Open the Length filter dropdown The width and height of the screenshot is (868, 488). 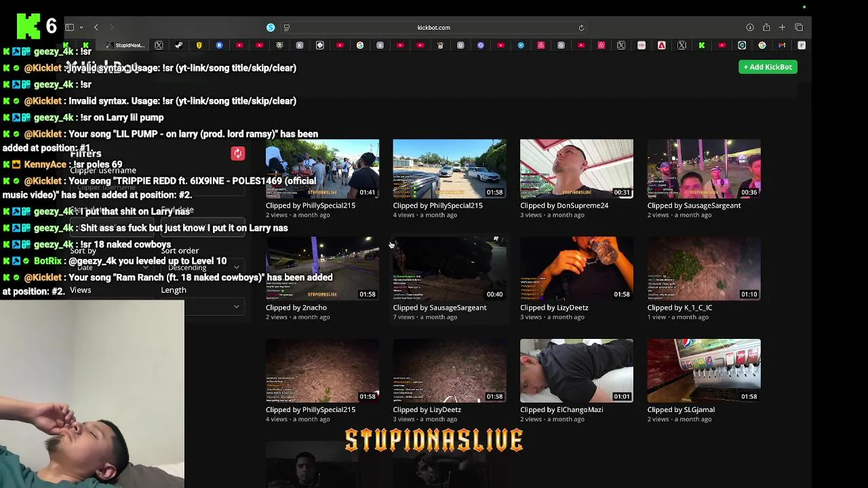(203, 306)
